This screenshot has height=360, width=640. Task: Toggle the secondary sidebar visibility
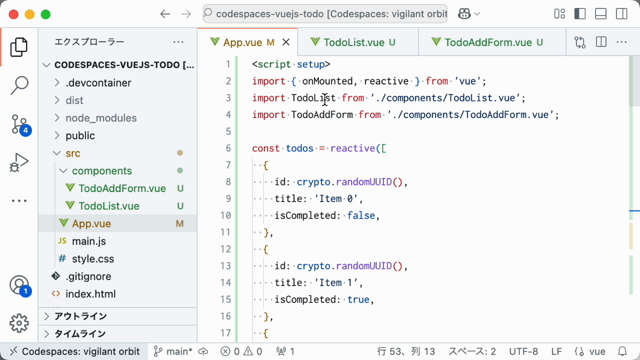[x=622, y=14]
